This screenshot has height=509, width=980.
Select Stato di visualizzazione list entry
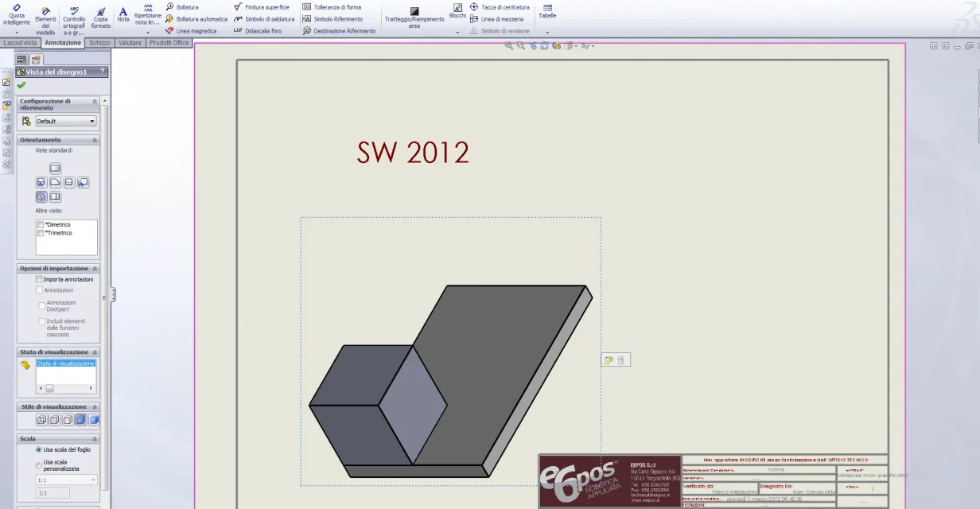(66, 363)
